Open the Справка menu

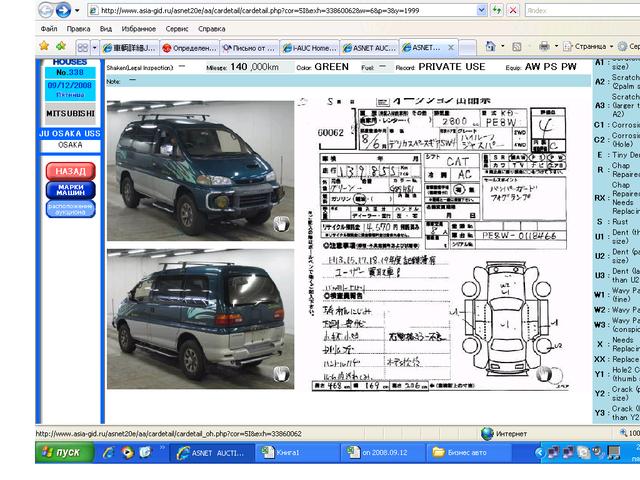(211, 29)
